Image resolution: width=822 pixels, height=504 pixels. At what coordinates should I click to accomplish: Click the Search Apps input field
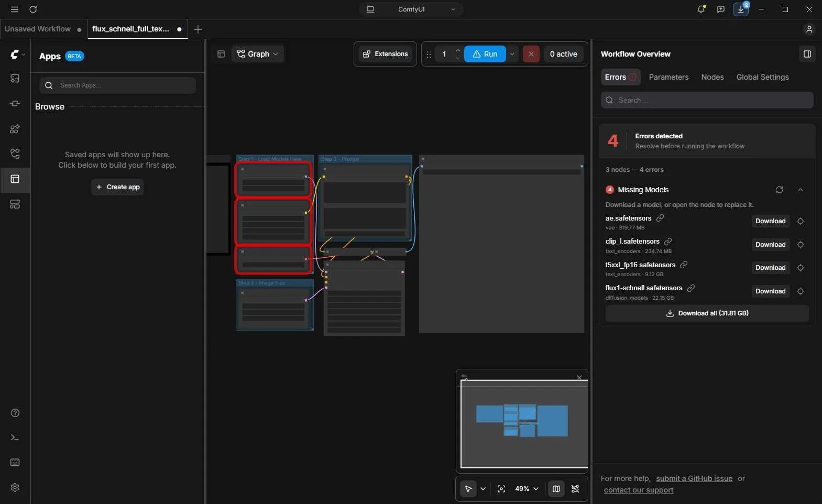click(x=118, y=85)
